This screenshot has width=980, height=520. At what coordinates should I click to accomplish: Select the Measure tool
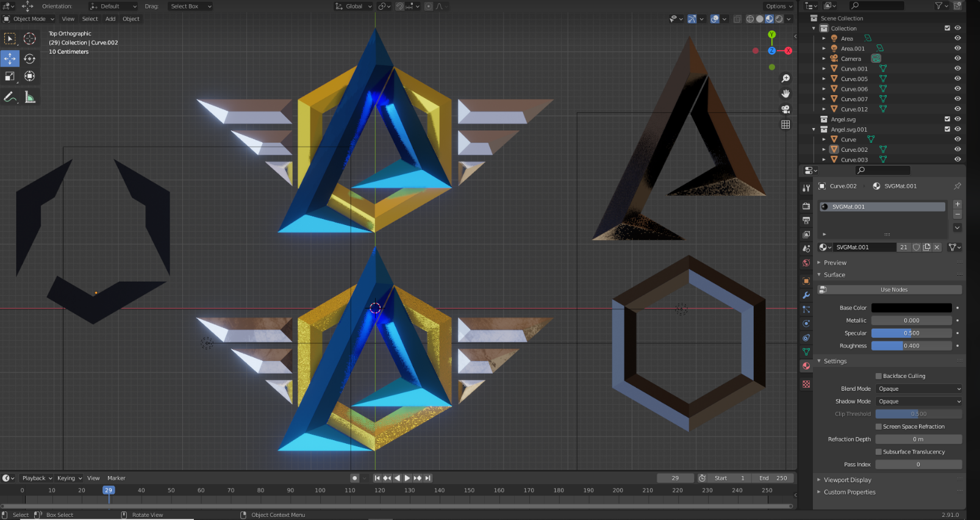[29, 97]
